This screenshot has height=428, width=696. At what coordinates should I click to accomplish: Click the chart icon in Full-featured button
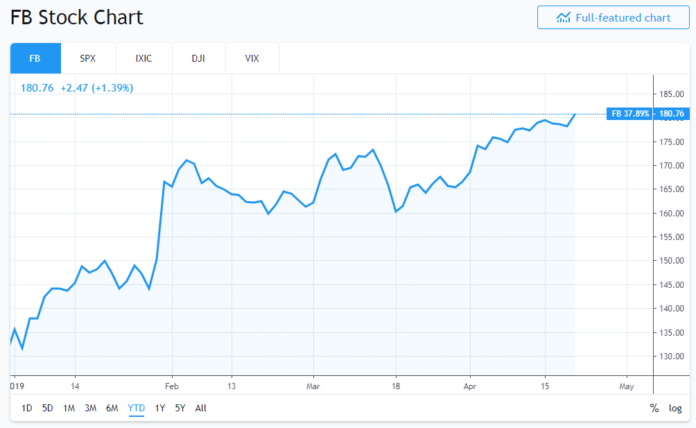point(564,17)
